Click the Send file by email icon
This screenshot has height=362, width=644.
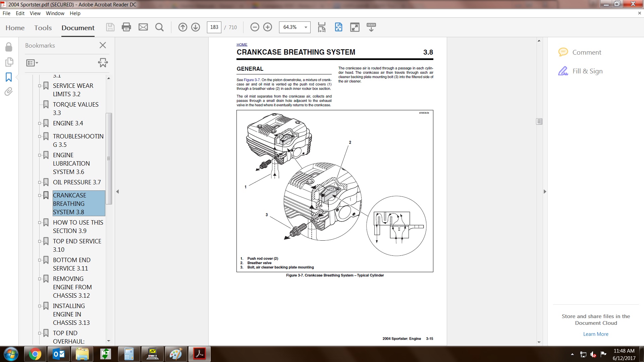143,27
